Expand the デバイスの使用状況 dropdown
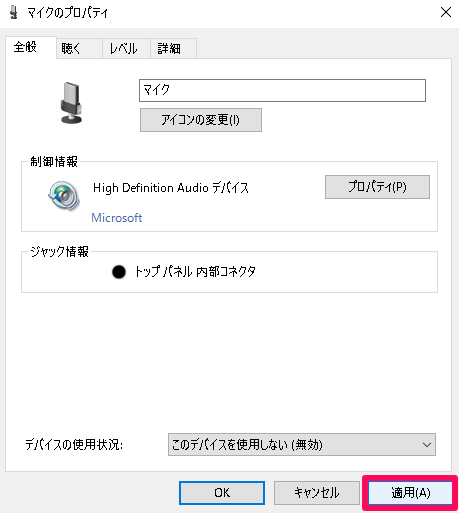459x513 pixels. [302, 444]
